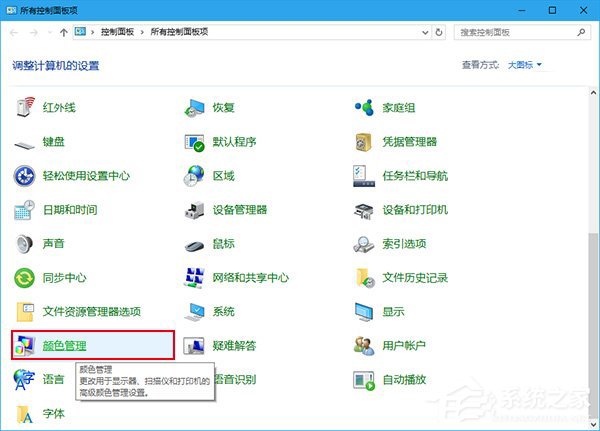
Task: Open the 文件资源管理器选项 folder icon
Action: click(x=25, y=311)
